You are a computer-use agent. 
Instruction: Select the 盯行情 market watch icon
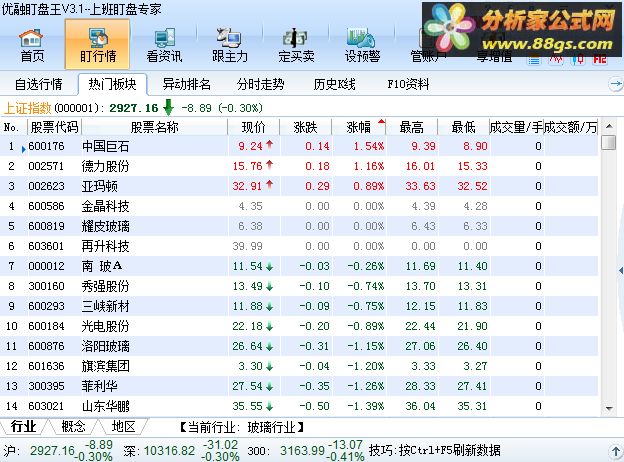pyautogui.click(x=98, y=45)
